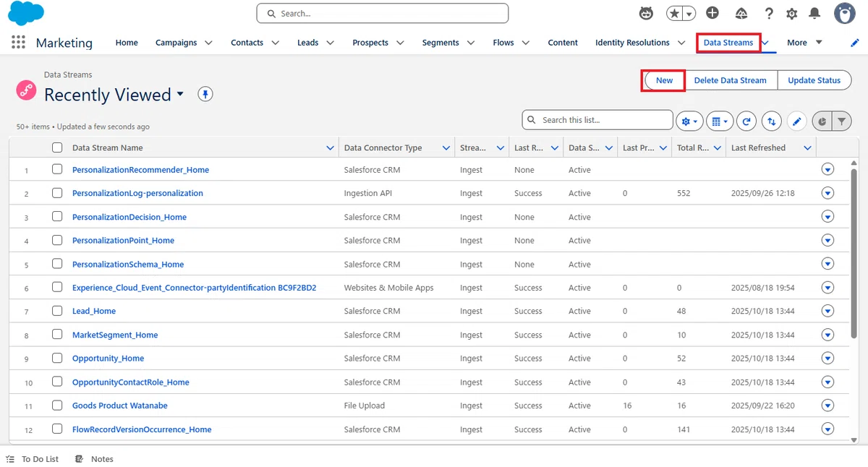
Task: Switch to the Content tab
Action: pyautogui.click(x=563, y=43)
